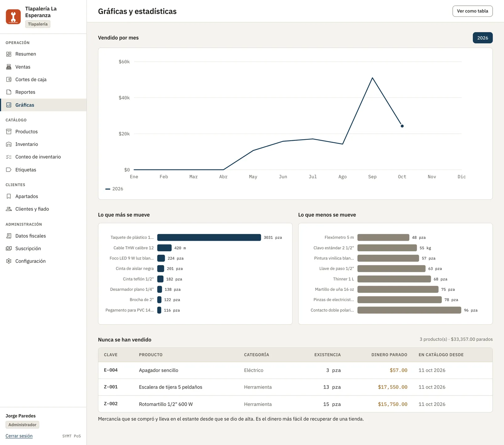Click the Escalera de tijera 5 peldaños row

(295, 387)
